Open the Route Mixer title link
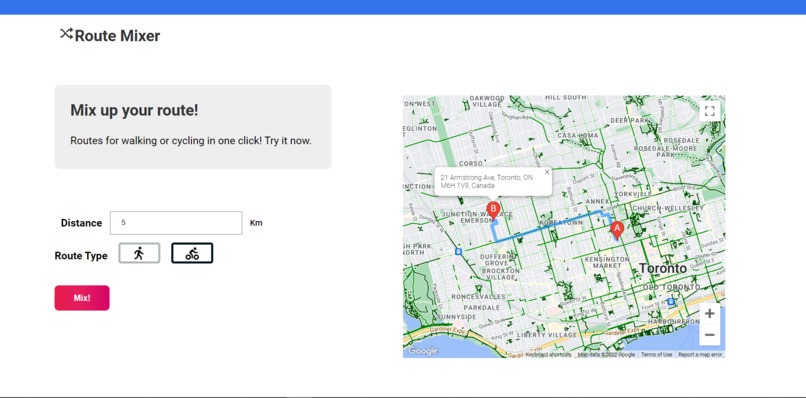 point(117,35)
